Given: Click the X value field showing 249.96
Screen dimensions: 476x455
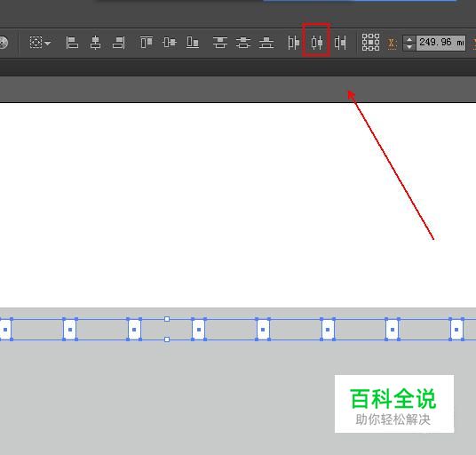Looking at the screenshot, I should click(440, 43).
